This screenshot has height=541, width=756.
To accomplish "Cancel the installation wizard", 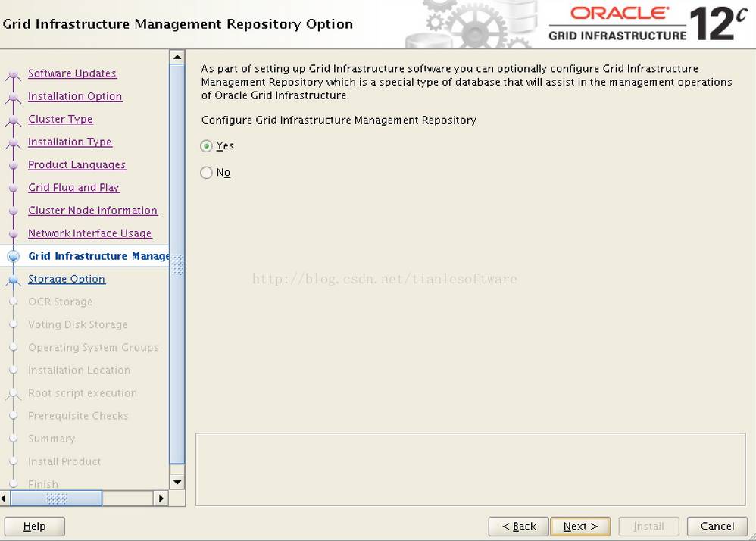I will [717, 527].
